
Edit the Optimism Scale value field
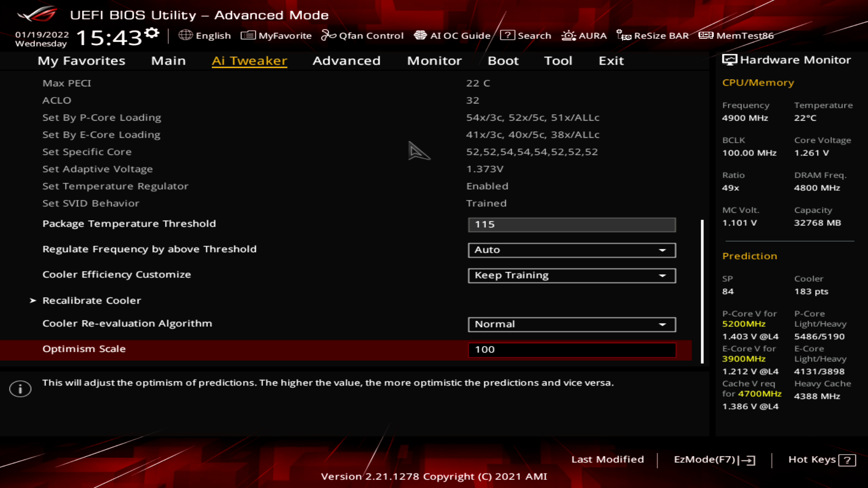(571, 349)
